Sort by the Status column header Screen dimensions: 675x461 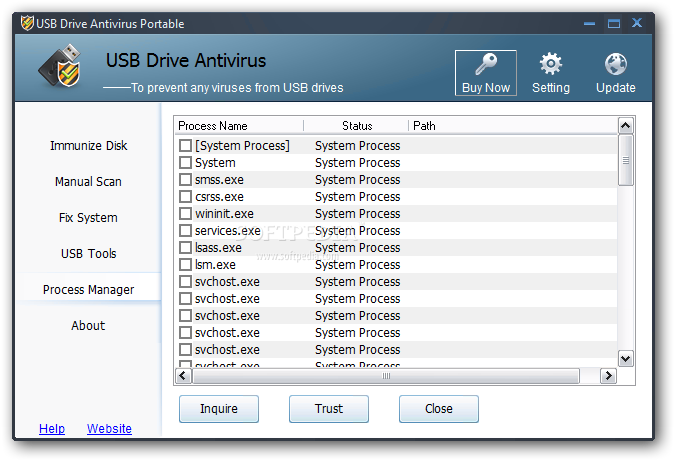(x=356, y=126)
